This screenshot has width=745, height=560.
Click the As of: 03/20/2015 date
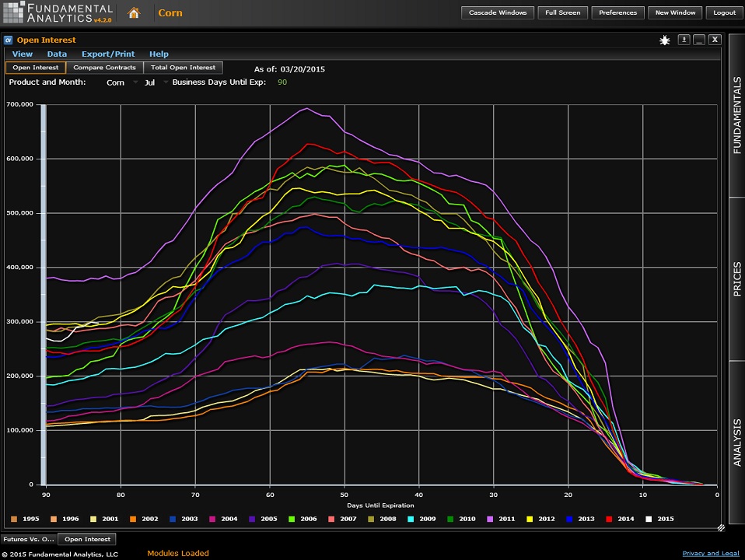point(289,69)
